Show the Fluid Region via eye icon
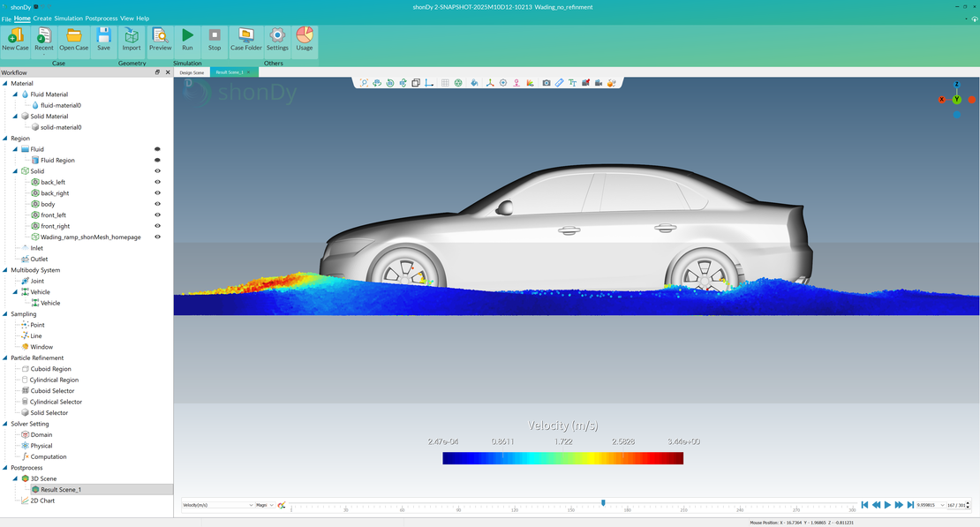 coord(157,161)
